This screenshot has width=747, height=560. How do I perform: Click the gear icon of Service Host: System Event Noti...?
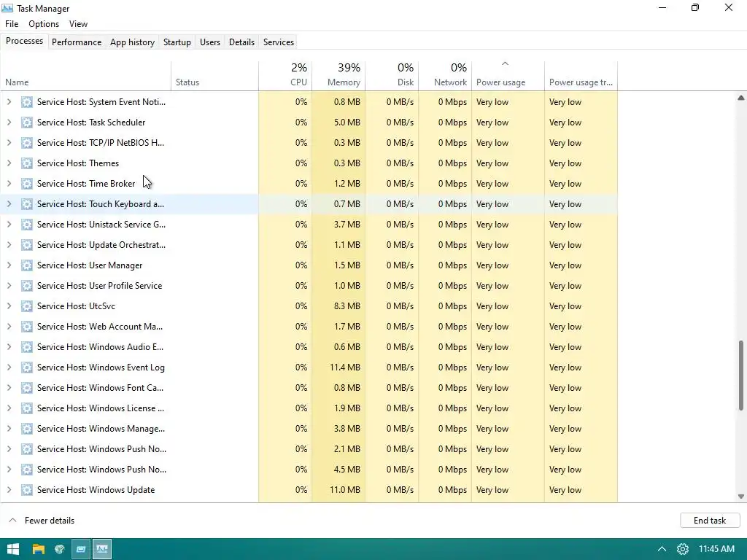tap(27, 102)
